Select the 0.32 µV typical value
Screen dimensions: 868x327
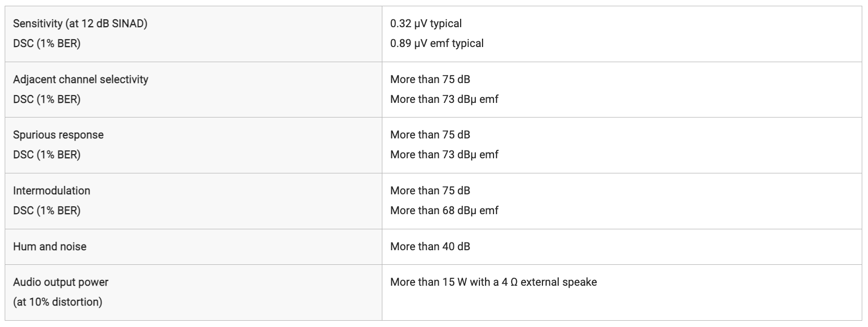click(426, 24)
